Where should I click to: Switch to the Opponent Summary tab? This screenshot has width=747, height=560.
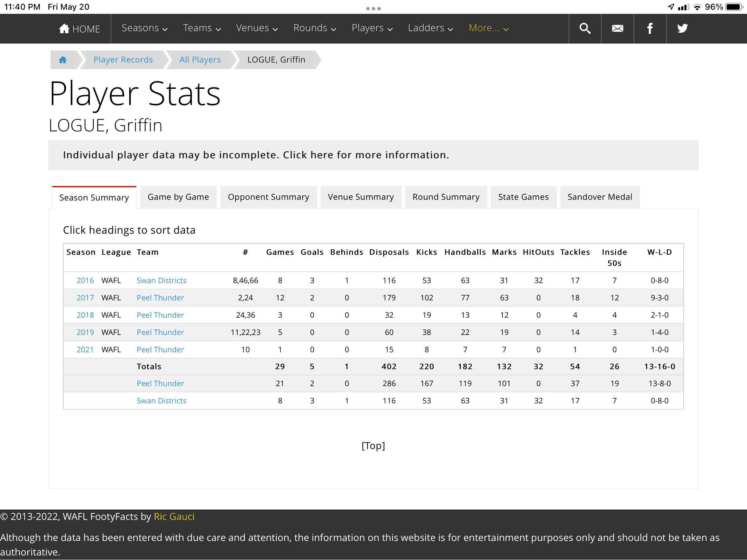[269, 197]
